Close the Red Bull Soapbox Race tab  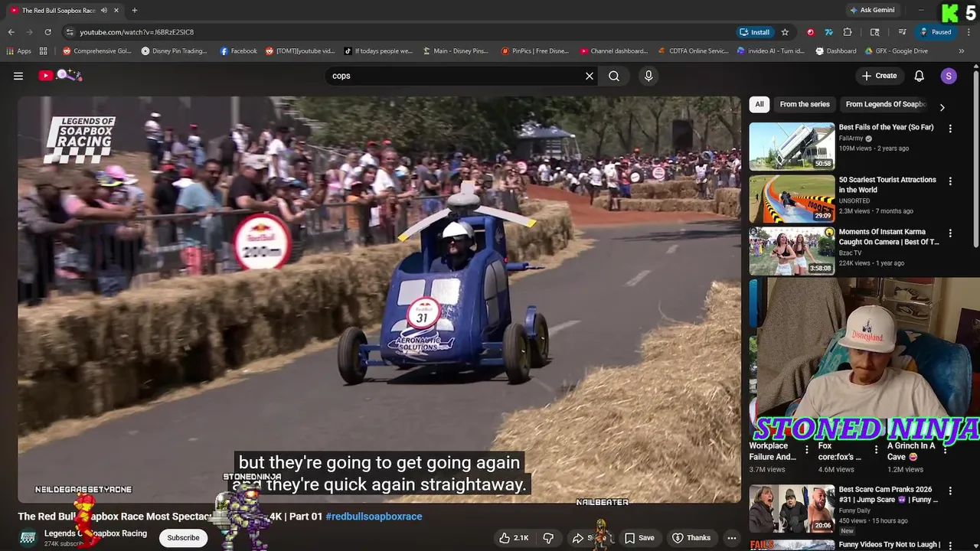point(116,11)
